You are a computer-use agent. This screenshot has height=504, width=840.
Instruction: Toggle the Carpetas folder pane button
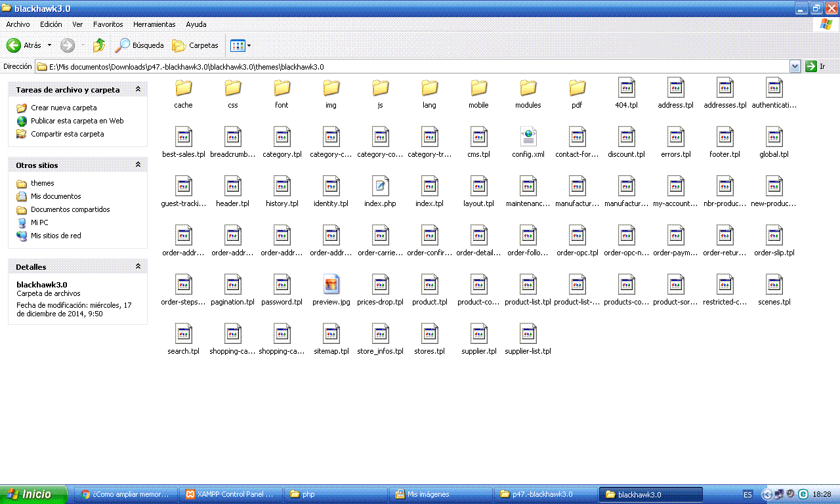coord(195,45)
